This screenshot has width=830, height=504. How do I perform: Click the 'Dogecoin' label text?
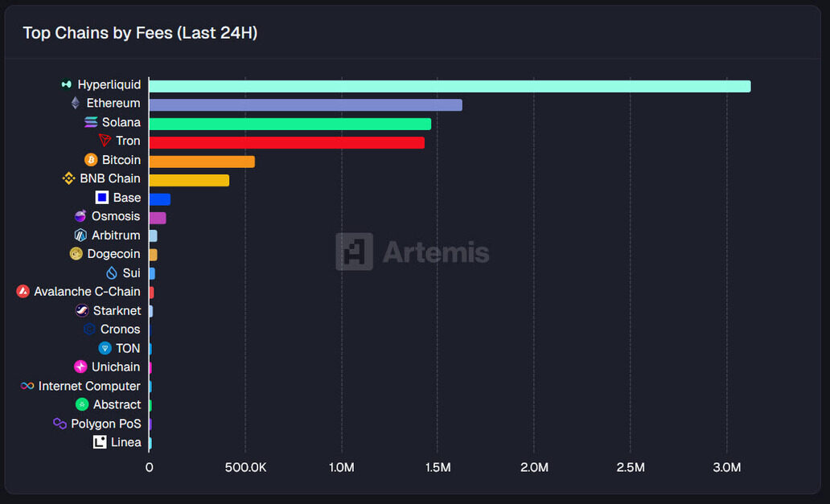[x=114, y=254]
